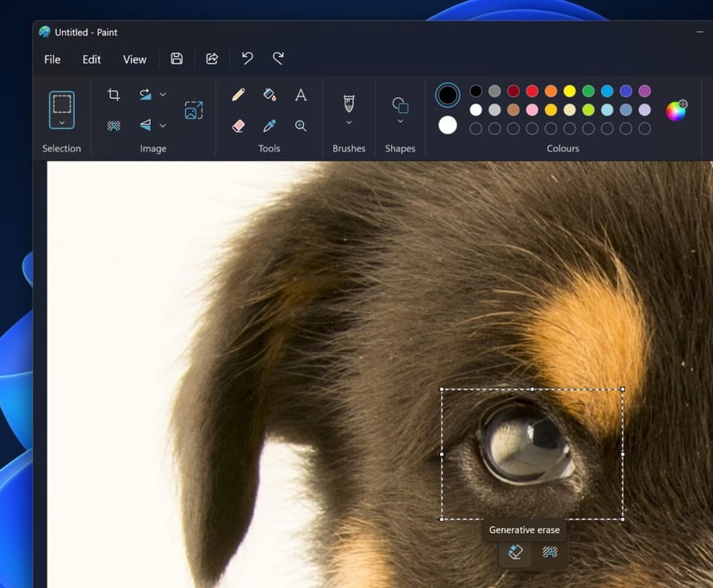Open the View menu
The image size is (713, 588).
134,59
